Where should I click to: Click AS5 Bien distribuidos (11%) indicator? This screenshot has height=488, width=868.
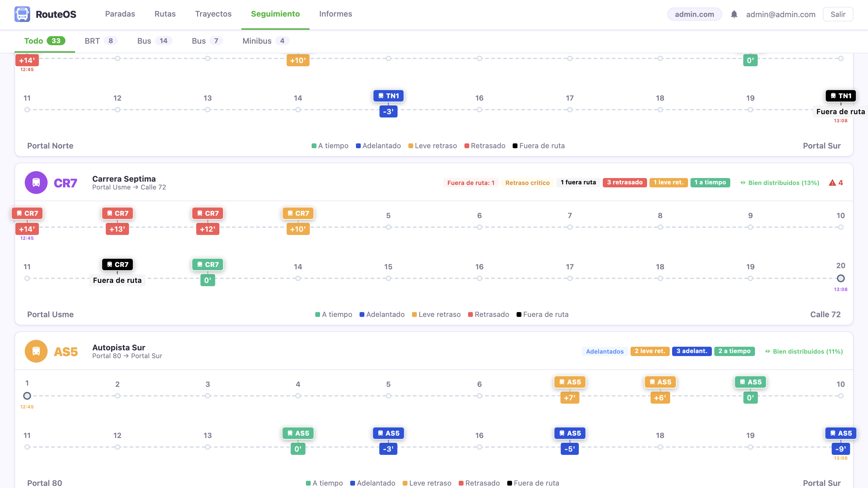[x=804, y=351]
